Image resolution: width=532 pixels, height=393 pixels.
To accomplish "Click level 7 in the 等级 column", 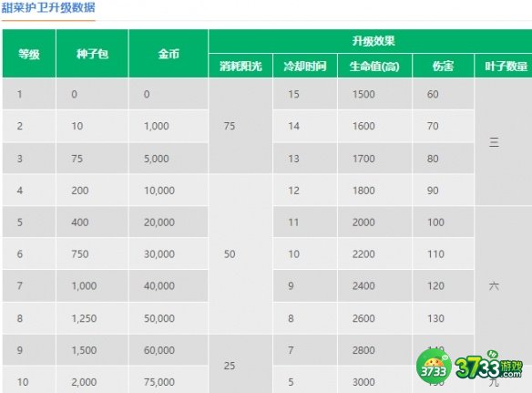I will tap(29, 286).
